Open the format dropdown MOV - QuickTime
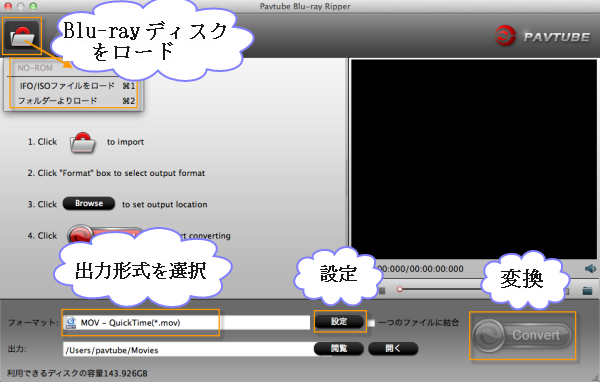The width and height of the screenshot is (600, 382). pyautogui.click(x=186, y=323)
